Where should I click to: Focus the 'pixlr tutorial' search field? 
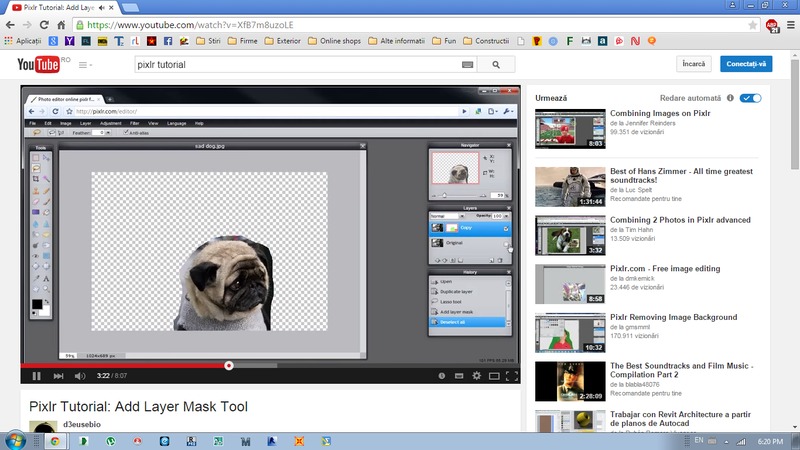tap(297, 65)
